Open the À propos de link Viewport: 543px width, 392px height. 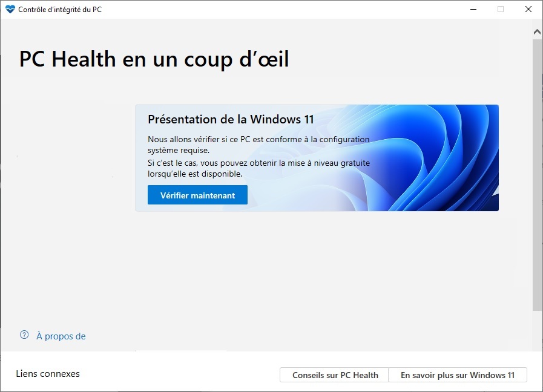click(x=61, y=336)
